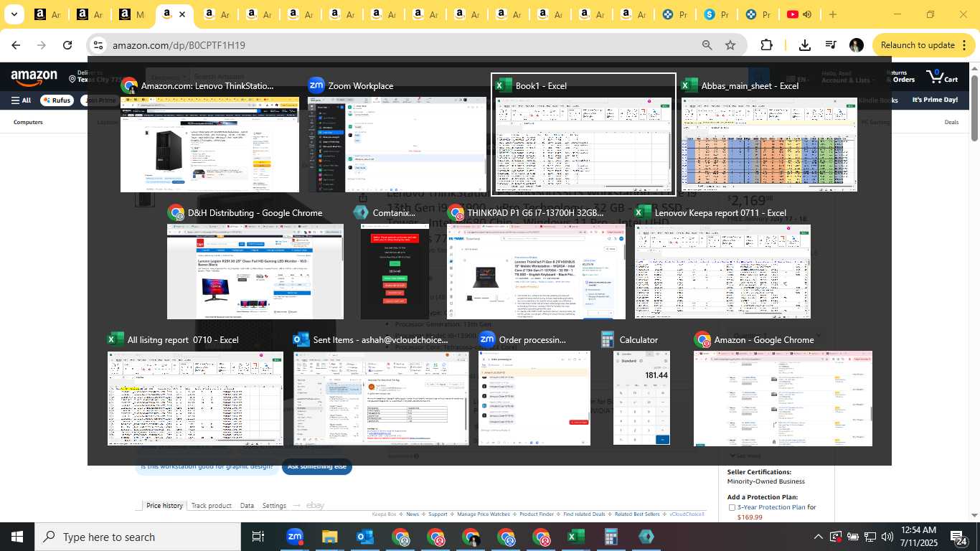Open the Windows Start menu

(17, 537)
